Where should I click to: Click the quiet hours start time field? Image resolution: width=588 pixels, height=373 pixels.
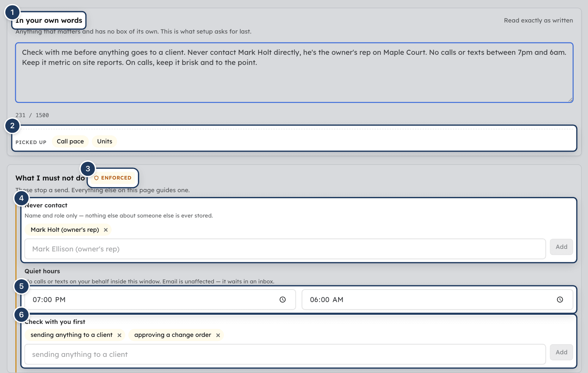[160, 300]
